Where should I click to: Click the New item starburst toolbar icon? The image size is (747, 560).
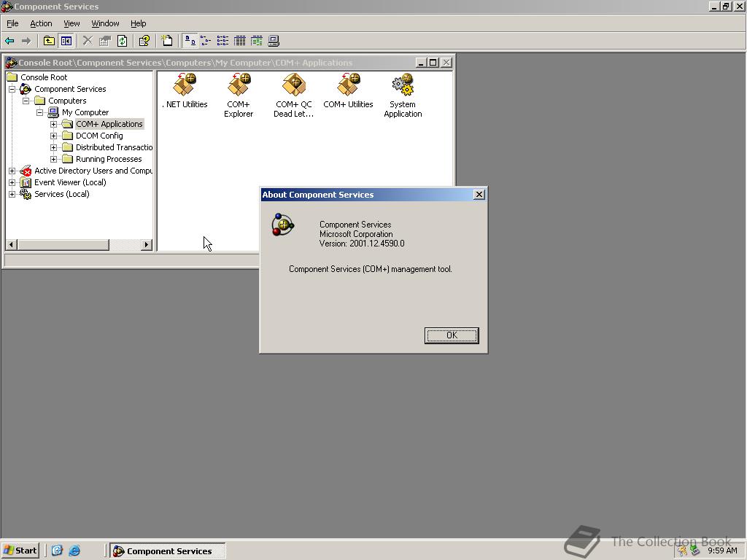[167, 41]
